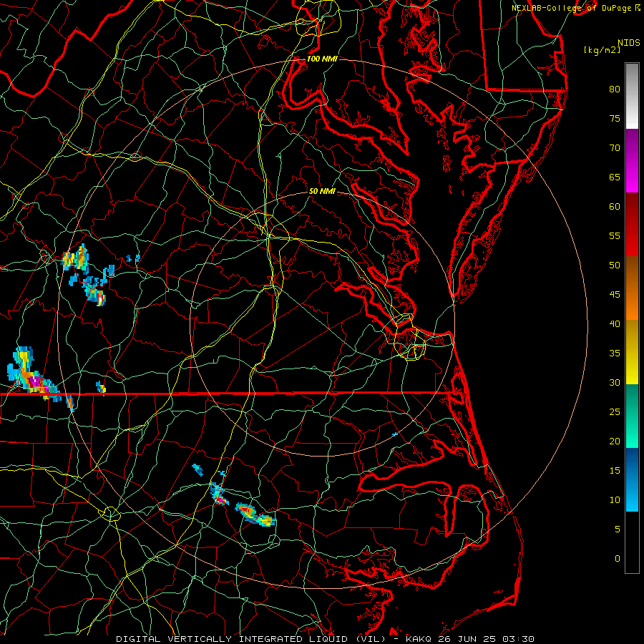Click the DIGITAL VERTICALLY INTEGRATED LIQUID title text
The width and height of the screenshot is (644, 644).
(x=232, y=639)
